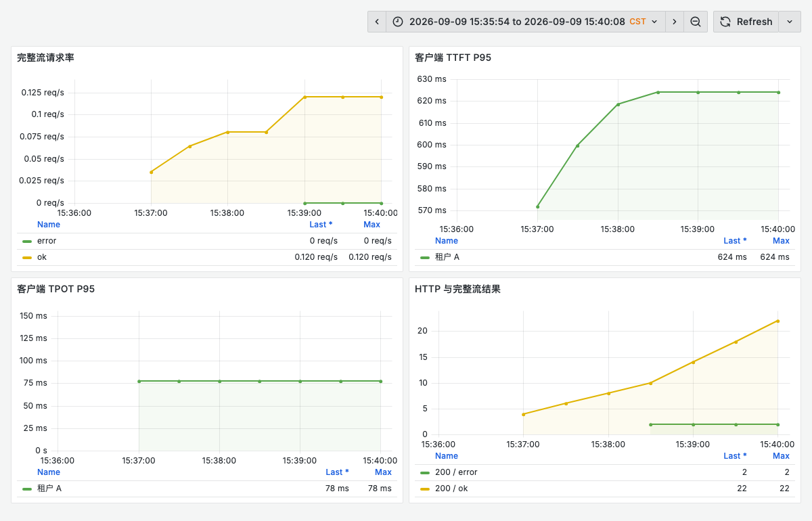
Task: Click the 150 ms y-axis label
Action: [34, 316]
